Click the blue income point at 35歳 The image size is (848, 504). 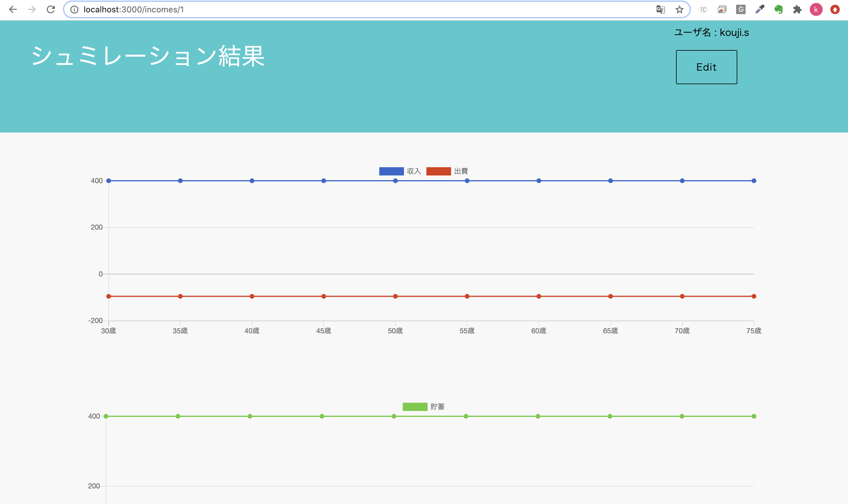pos(180,181)
